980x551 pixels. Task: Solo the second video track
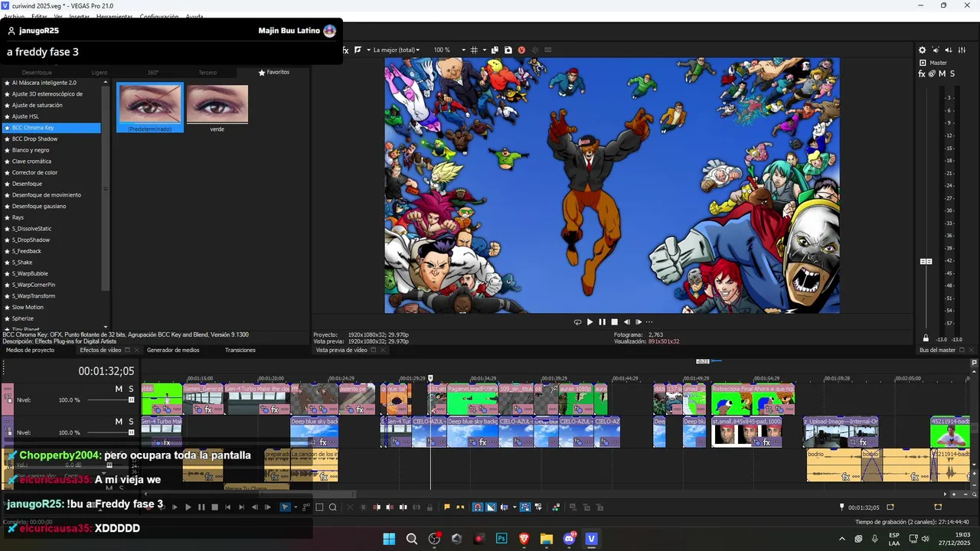click(x=131, y=422)
